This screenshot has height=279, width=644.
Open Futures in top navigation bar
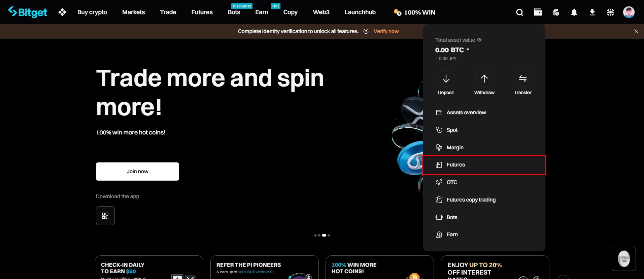[x=202, y=12]
